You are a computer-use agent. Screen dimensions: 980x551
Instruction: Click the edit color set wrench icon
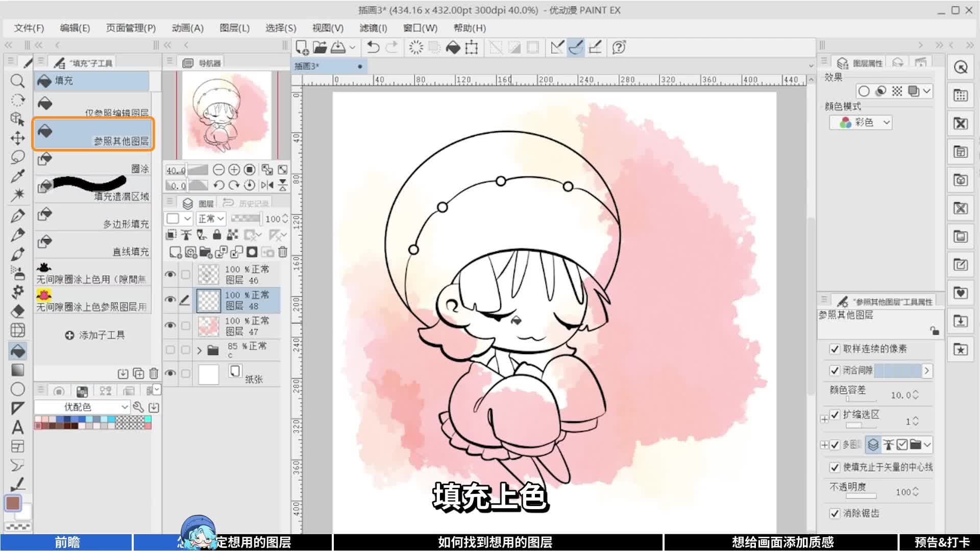point(138,407)
